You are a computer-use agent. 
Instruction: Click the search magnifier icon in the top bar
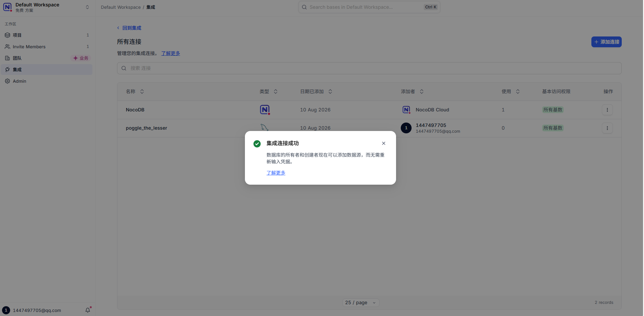pyautogui.click(x=304, y=7)
